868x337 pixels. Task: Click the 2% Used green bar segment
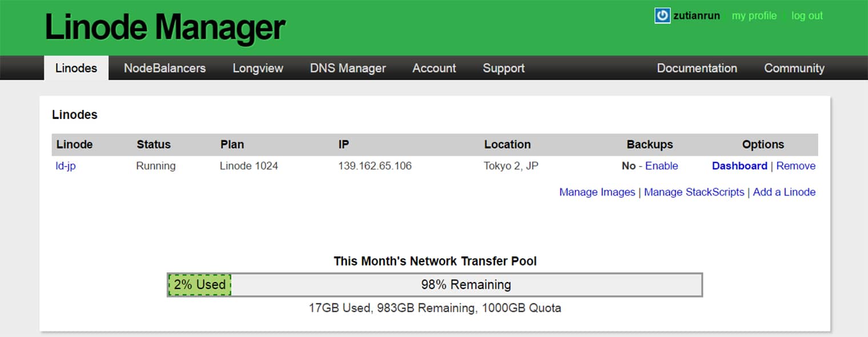click(x=199, y=284)
